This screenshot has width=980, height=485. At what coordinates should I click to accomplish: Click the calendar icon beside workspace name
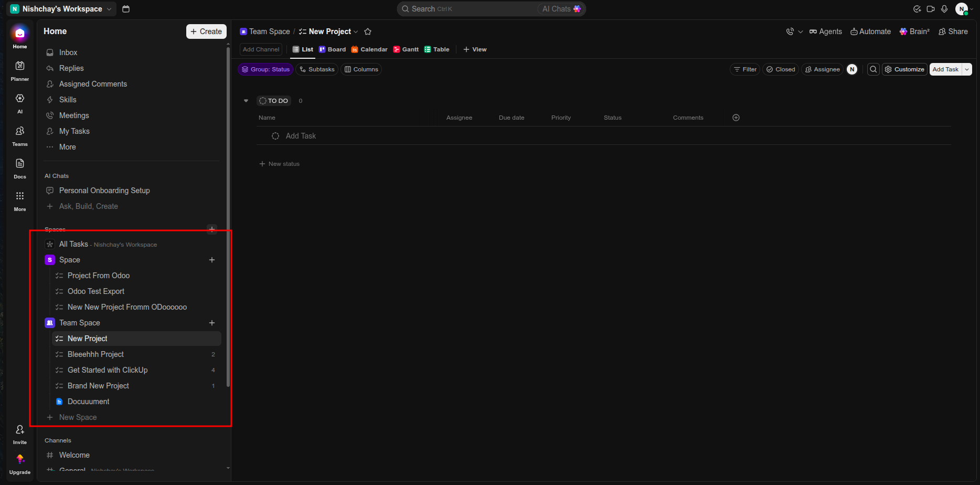point(126,9)
